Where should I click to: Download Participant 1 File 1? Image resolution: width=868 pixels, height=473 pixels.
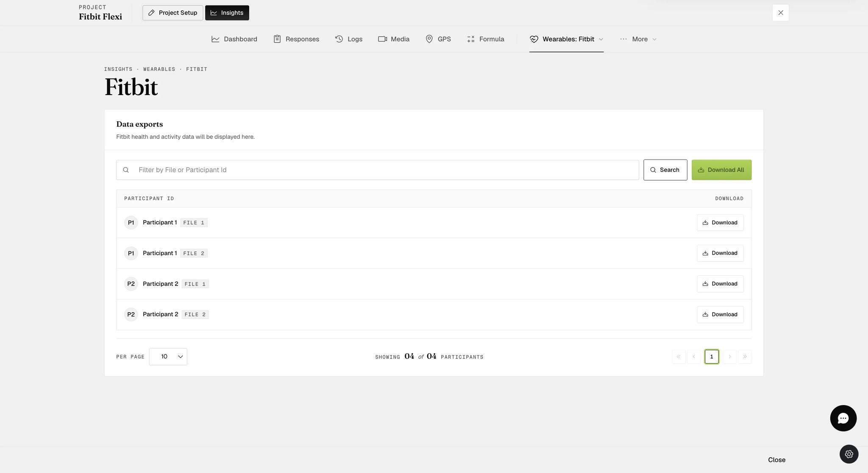pyautogui.click(x=720, y=223)
